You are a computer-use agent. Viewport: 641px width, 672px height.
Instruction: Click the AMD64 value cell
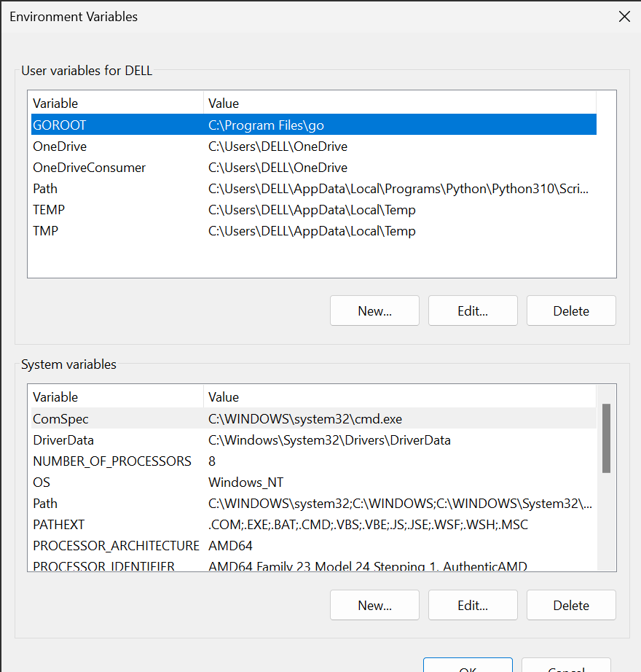pyautogui.click(x=230, y=546)
